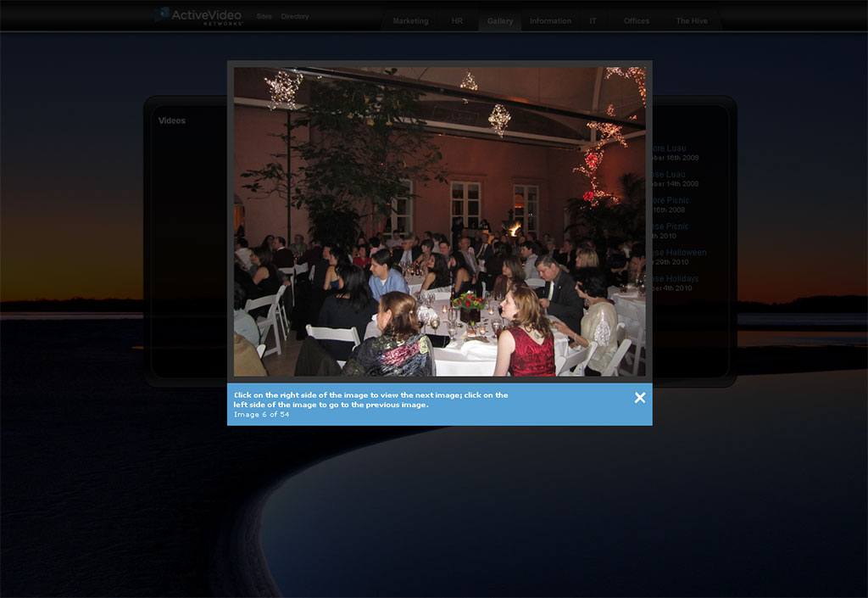The width and height of the screenshot is (868, 598).
Task: Open the Picnic gallery dated 16th 2008
Action: [x=671, y=200]
